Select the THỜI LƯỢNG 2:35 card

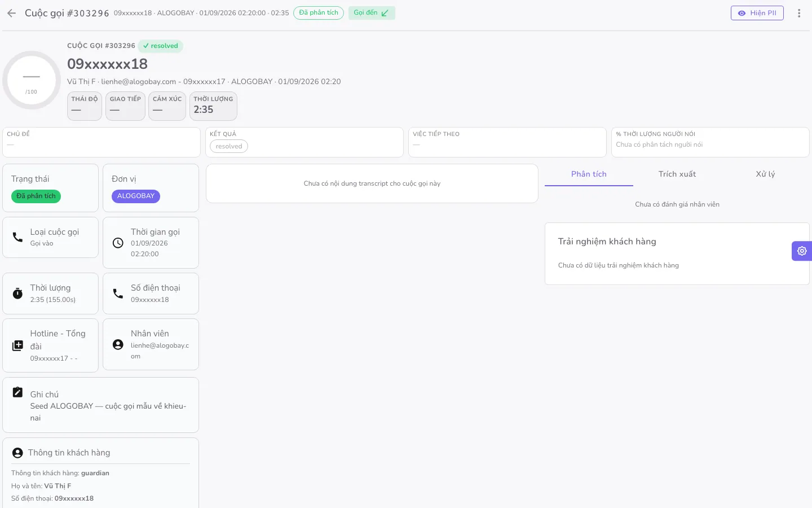pos(213,106)
